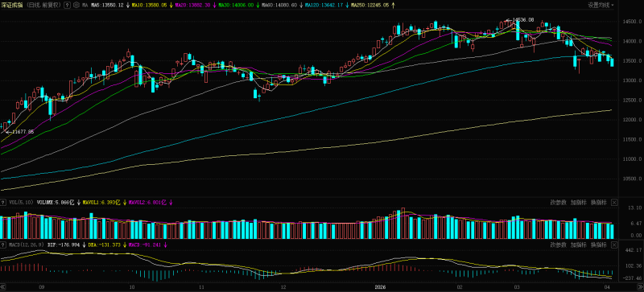Click the 10500 price axis label
The width and height of the screenshot is (644, 292).
point(631,179)
